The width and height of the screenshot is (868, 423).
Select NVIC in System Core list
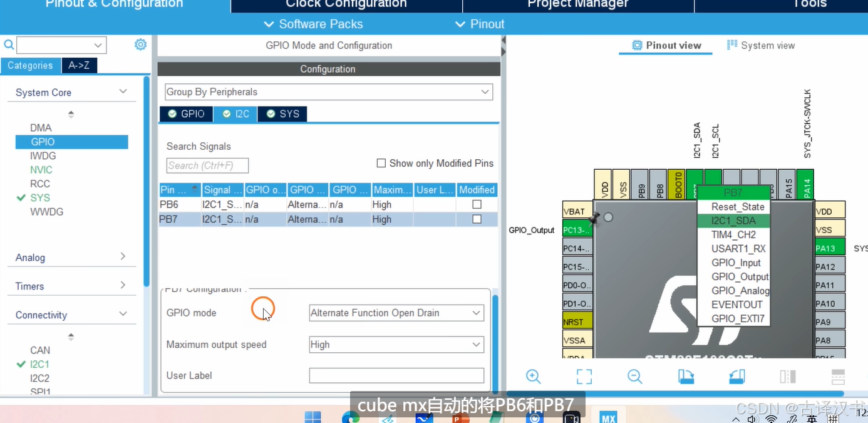41,170
